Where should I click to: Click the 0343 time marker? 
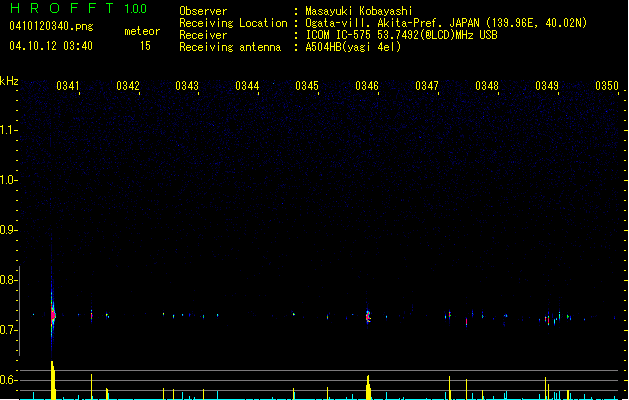[x=187, y=86]
